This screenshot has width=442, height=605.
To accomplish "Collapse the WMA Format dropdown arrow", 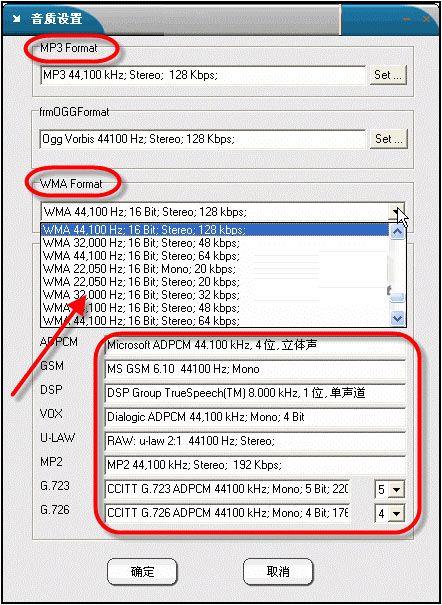I will 396,211.
